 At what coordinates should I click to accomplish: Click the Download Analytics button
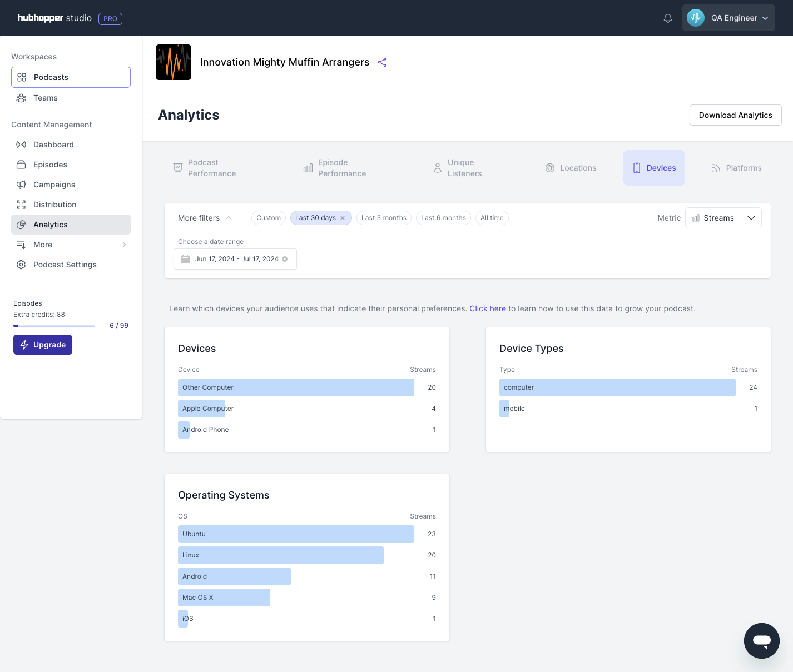(x=735, y=115)
